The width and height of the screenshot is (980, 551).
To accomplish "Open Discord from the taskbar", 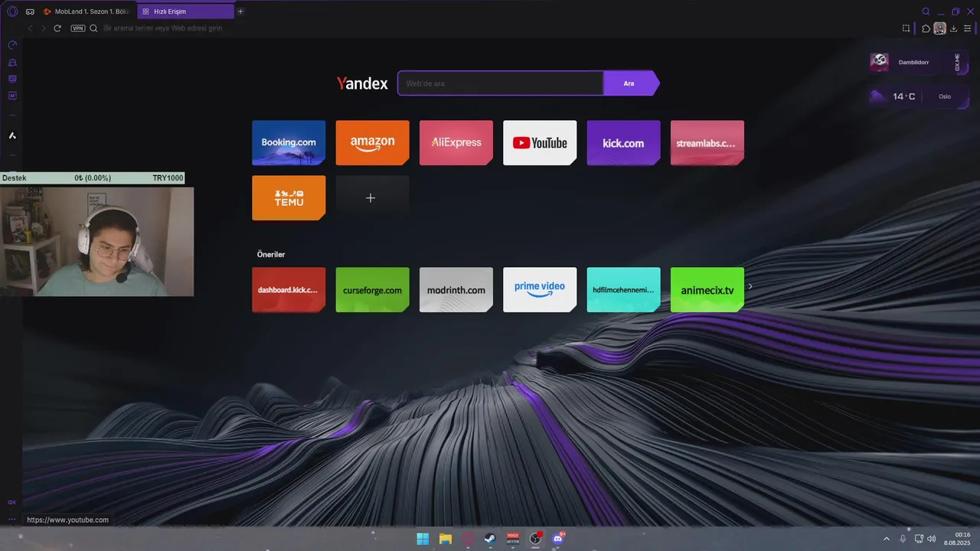I will (558, 539).
